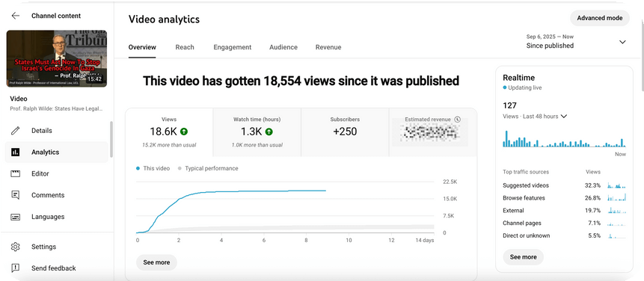Click the back arrow beside Channel content
The image size is (644, 281).
coord(15,16)
